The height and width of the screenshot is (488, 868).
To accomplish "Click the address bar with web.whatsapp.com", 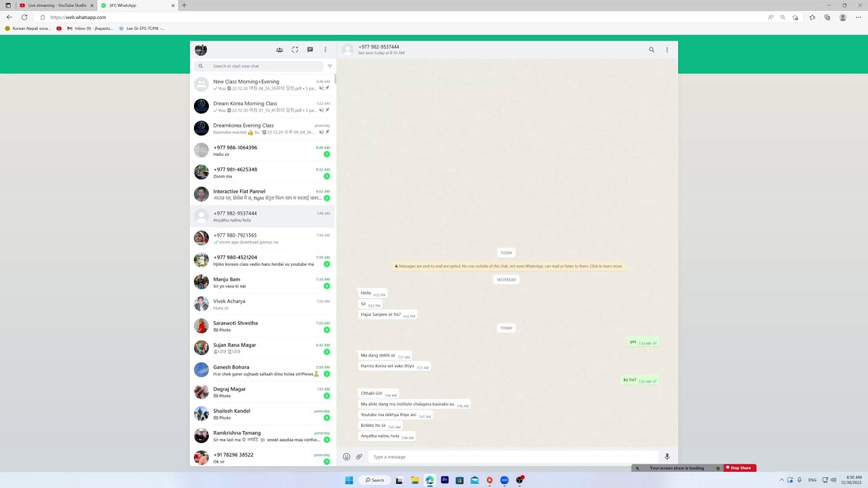I will point(407,17).
